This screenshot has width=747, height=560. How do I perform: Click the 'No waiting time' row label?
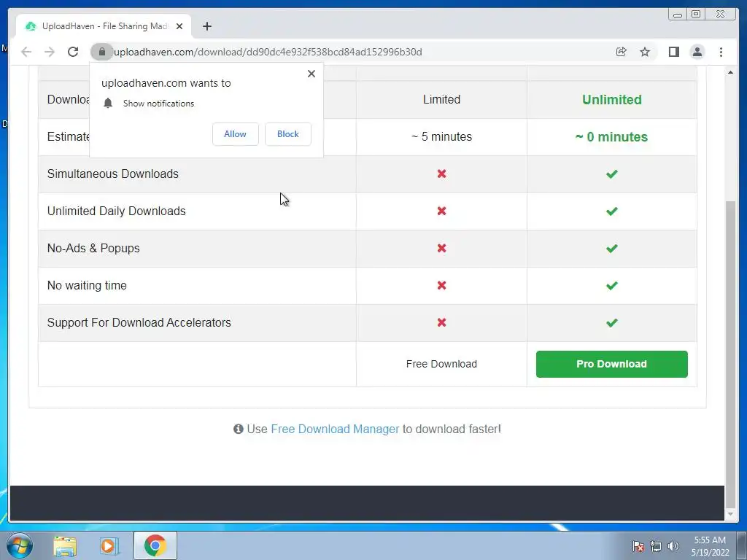[87, 285]
